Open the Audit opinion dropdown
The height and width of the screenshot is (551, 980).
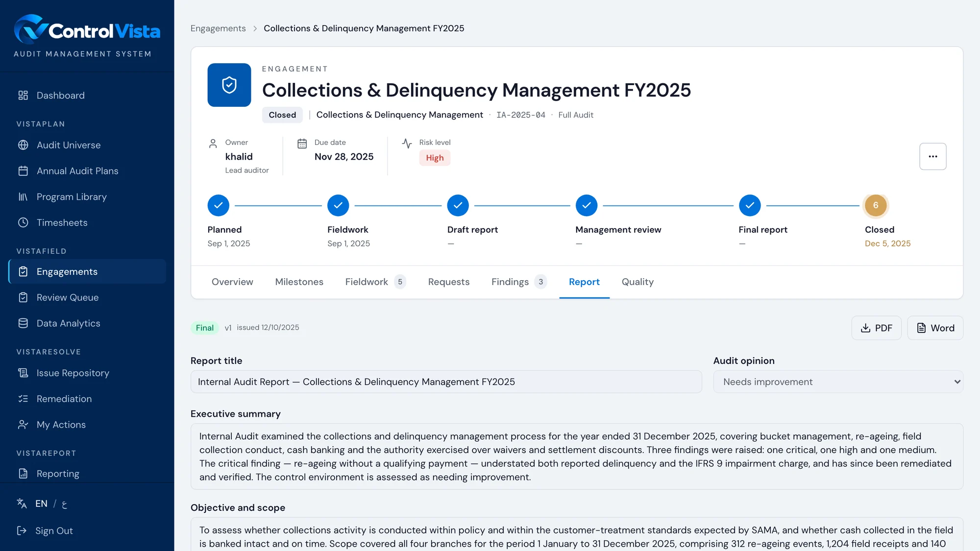click(x=838, y=382)
